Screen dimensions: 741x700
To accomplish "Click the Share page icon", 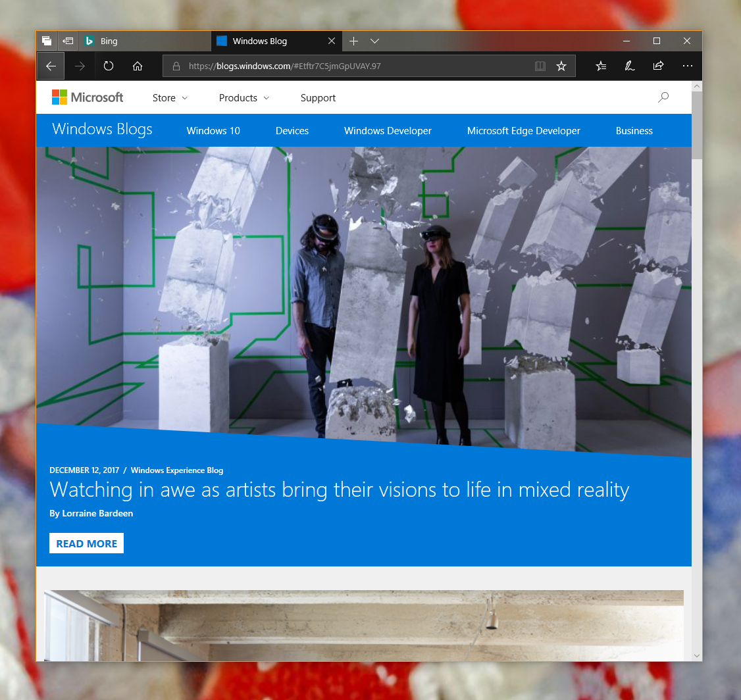I will click(658, 66).
